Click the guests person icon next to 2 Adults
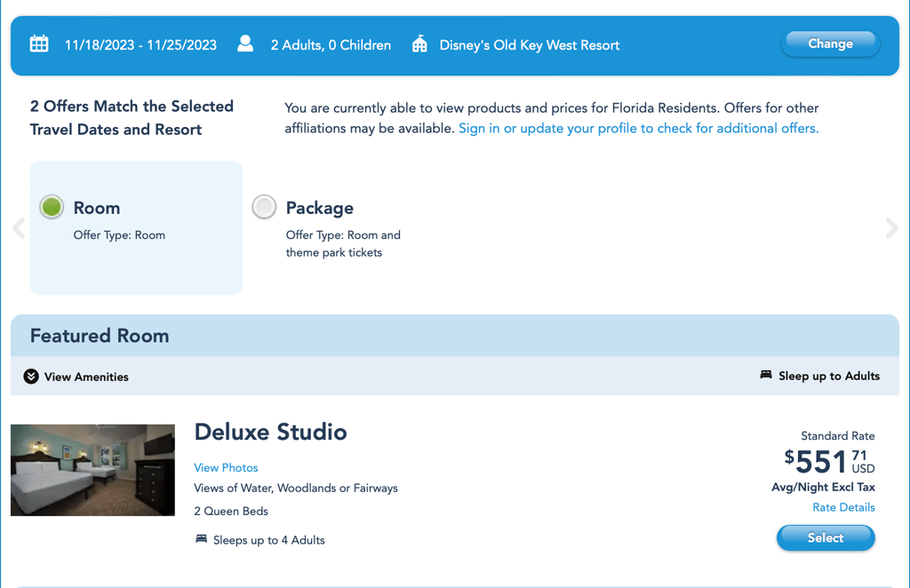910x588 pixels. pyautogui.click(x=244, y=42)
